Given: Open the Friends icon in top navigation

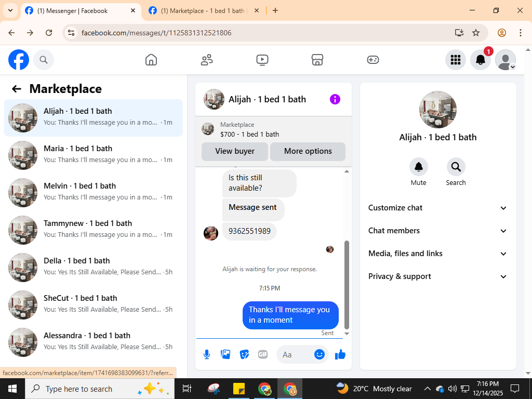Looking at the screenshot, I should [x=207, y=60].
